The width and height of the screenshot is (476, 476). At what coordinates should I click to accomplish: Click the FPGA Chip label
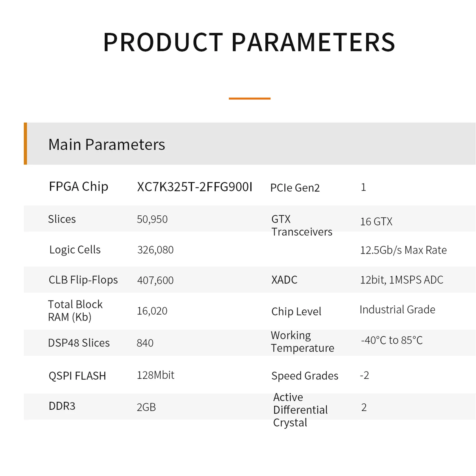click(79, 187)
